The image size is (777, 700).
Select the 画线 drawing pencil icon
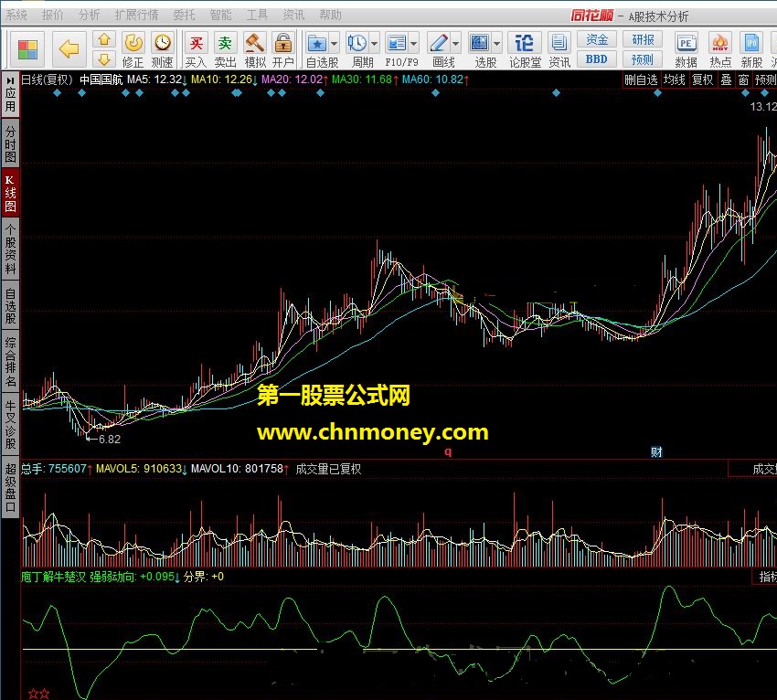(x=439, y=43)
